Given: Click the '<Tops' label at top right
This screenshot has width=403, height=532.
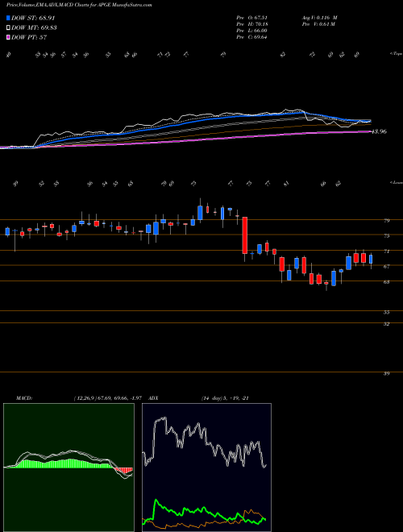Looking at the screenshot, I should click(396, 54).
